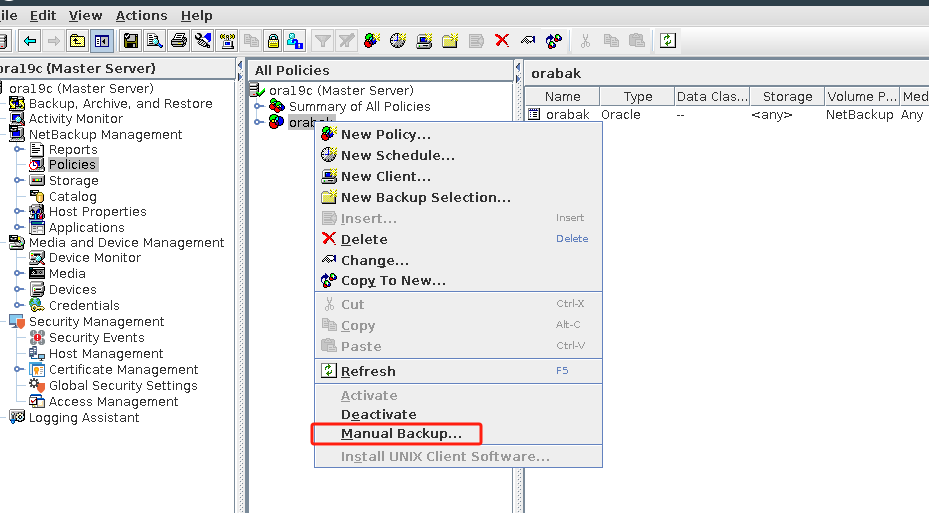This screenshot has height=513, width=929.
Task: Click the back arrow toolbar icon
Action: pos(30,41)
